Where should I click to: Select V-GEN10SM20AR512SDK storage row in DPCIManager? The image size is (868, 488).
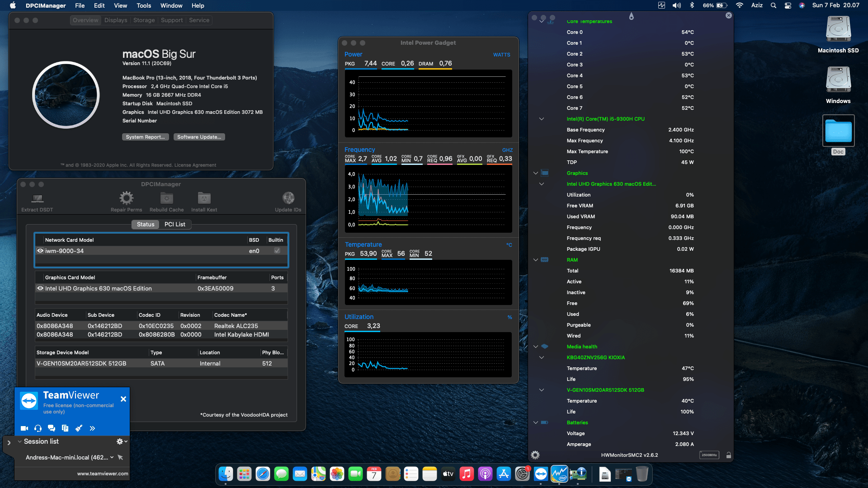(161, 363)
